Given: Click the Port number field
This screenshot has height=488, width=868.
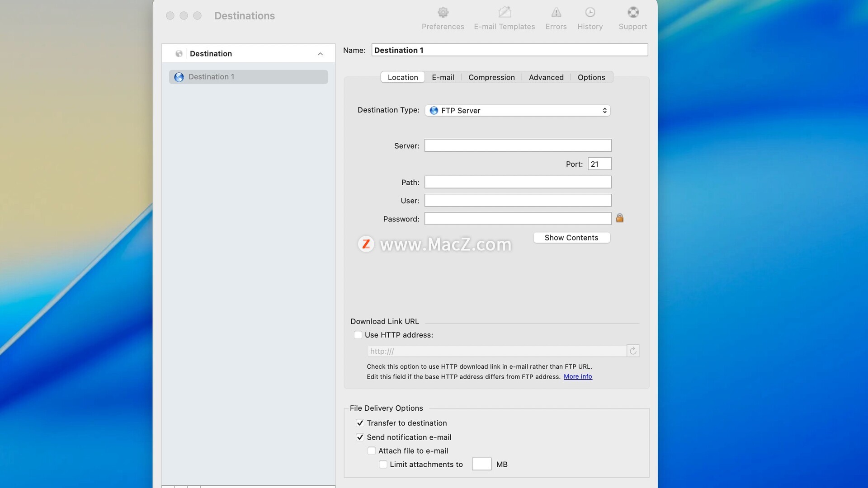Looking at the screenshot, I should point(599,164).
